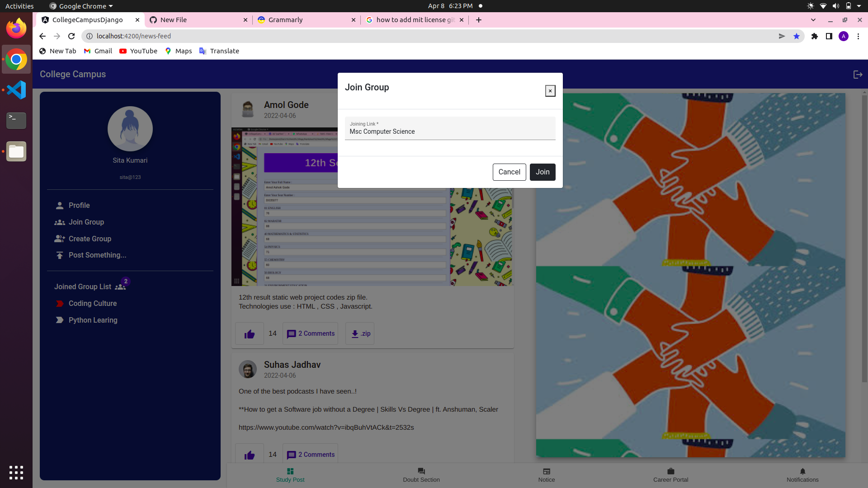Select the Study Post grid icon
Image resolution: width=868 pixels, height=488 pixels.
pyautogui.click(x=290, y=471)
